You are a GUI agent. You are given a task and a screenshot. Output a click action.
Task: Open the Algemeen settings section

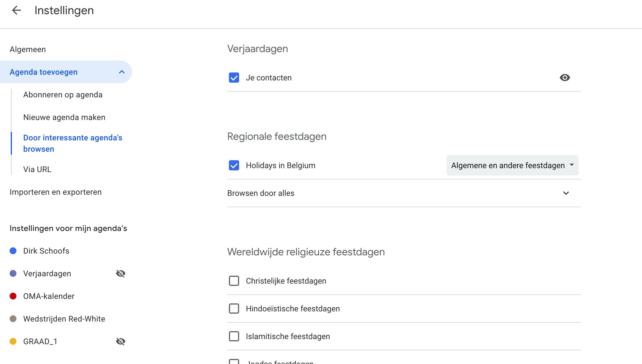click(x=28, y=49)
